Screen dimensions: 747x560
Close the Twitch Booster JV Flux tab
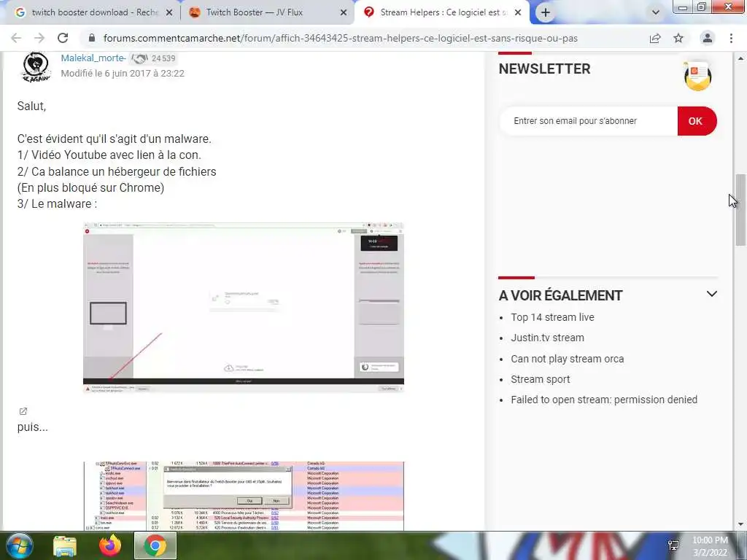[344, 13]
